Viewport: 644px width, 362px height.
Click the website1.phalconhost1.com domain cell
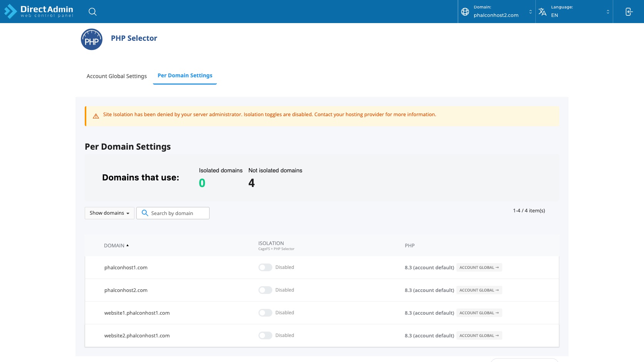[137, 313]
